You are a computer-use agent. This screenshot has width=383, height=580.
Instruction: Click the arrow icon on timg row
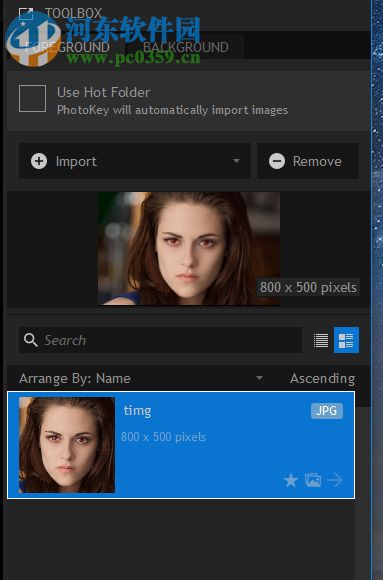335,480
